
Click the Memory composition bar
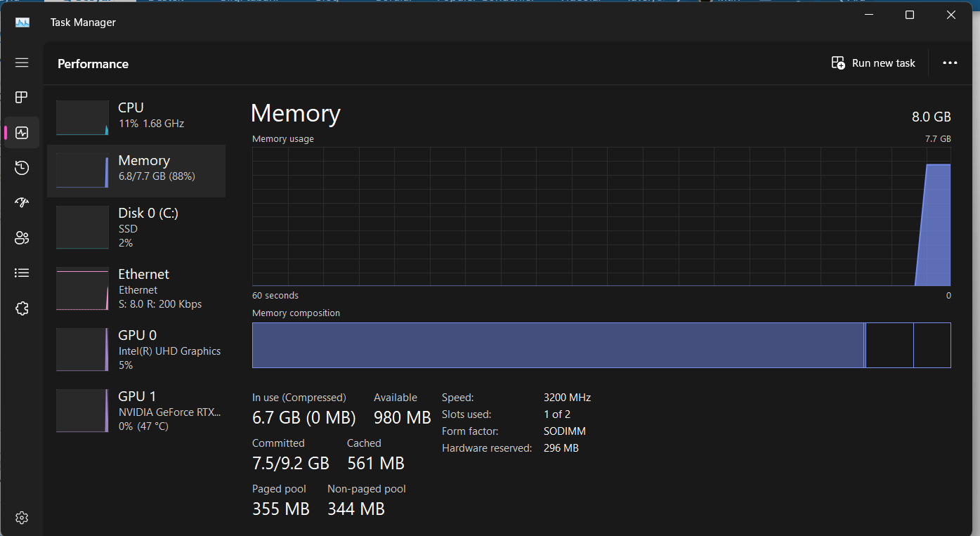(x=601, y=345)
